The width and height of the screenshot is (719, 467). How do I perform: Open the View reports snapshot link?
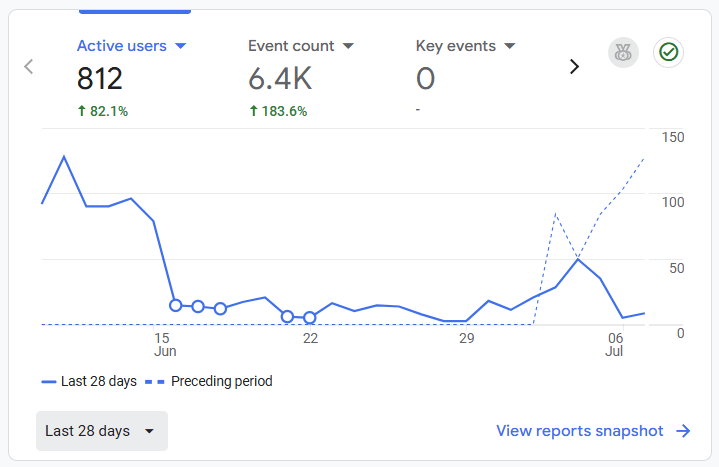[580, 431]
